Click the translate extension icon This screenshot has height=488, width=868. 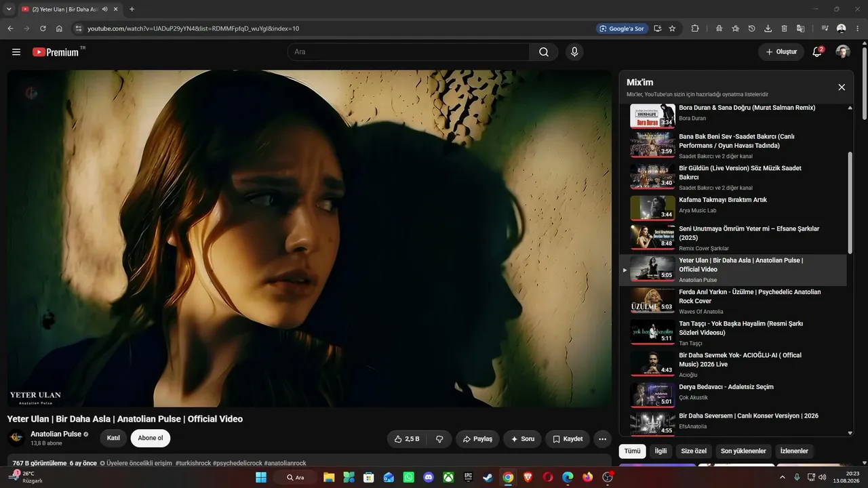point(800,28)
